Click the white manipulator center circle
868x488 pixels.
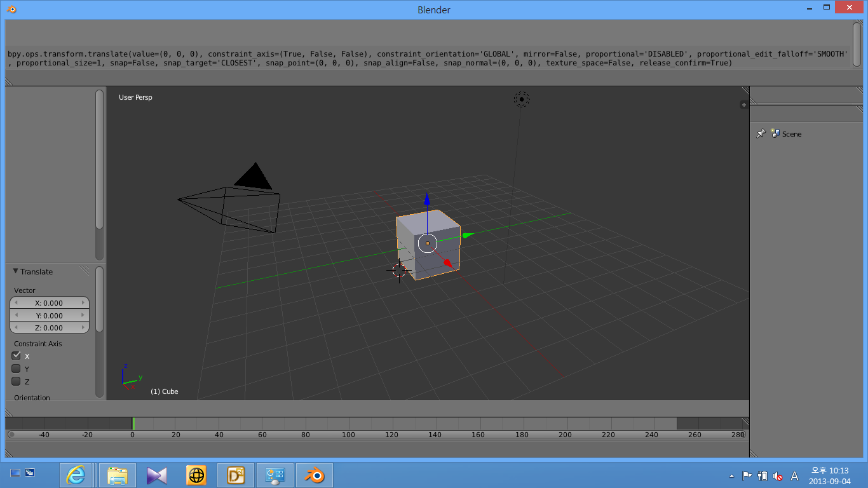(x=428, y=243)
